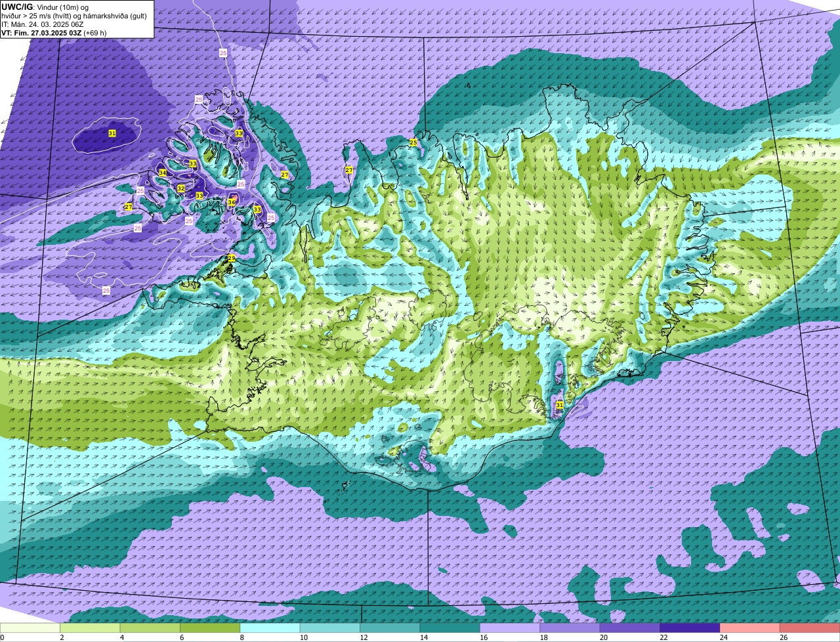This screenshot has height=642, width=840.
Task: Click the legend scale value 6
Action: pyautogui.click(x=180, y=637)
